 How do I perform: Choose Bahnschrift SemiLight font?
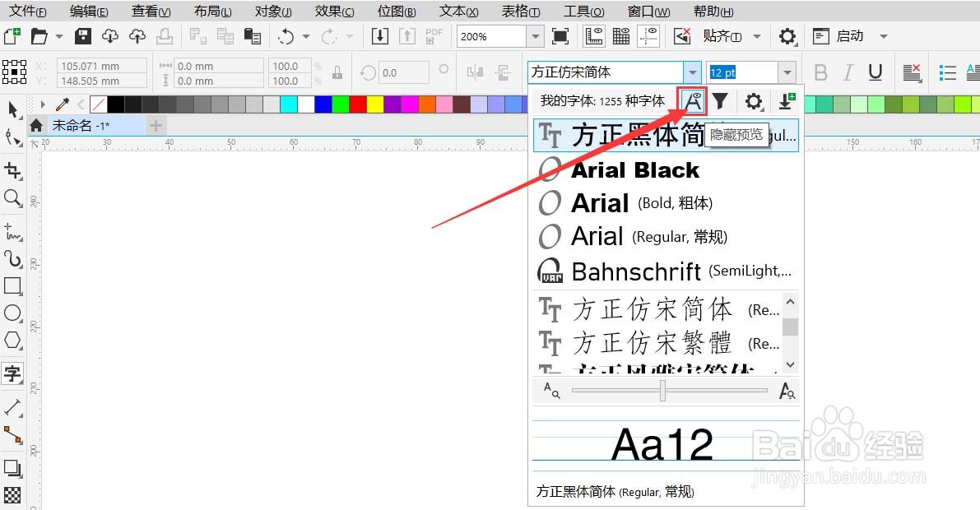pyautogui.click(x=666, y=271)
